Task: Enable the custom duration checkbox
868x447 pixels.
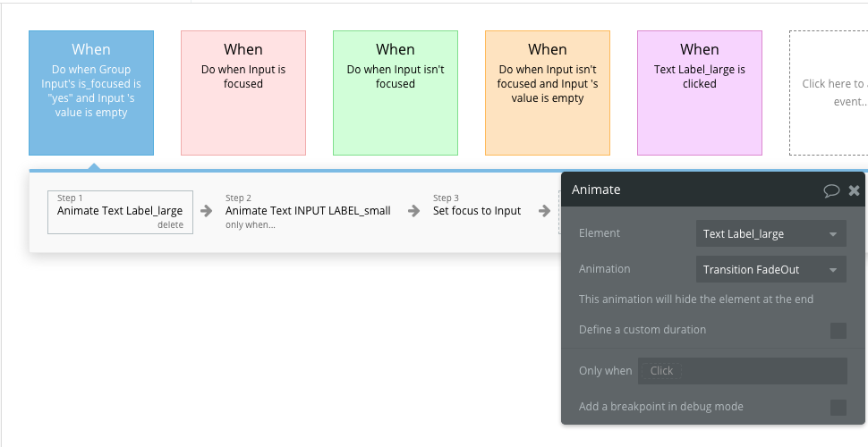Action: (838, 331)
